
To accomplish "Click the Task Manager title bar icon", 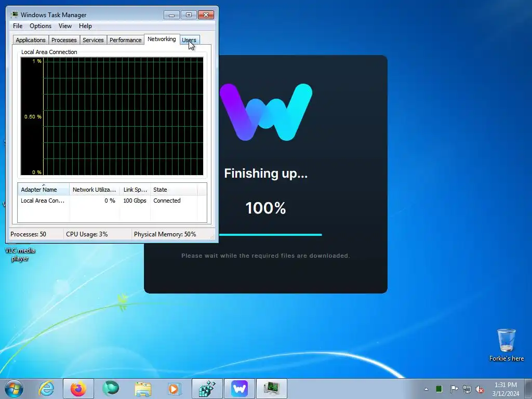I will tap(14, 15).
